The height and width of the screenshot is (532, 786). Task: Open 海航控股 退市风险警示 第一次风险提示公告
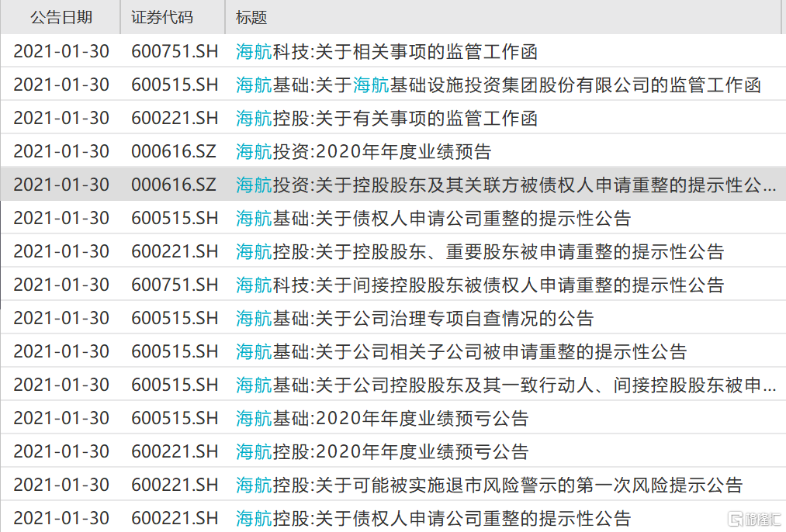[490, 485]
